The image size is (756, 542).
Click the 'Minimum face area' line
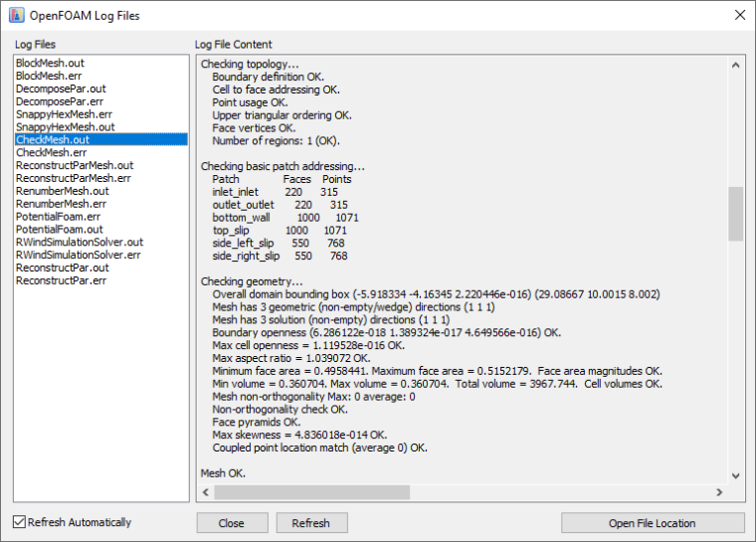pyautogui.click(x=438, y=371)
